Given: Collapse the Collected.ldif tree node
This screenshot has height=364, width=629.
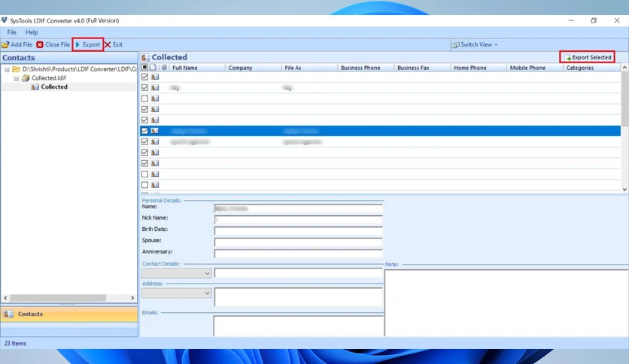Looking at the screenshot, I should point(17,78).
